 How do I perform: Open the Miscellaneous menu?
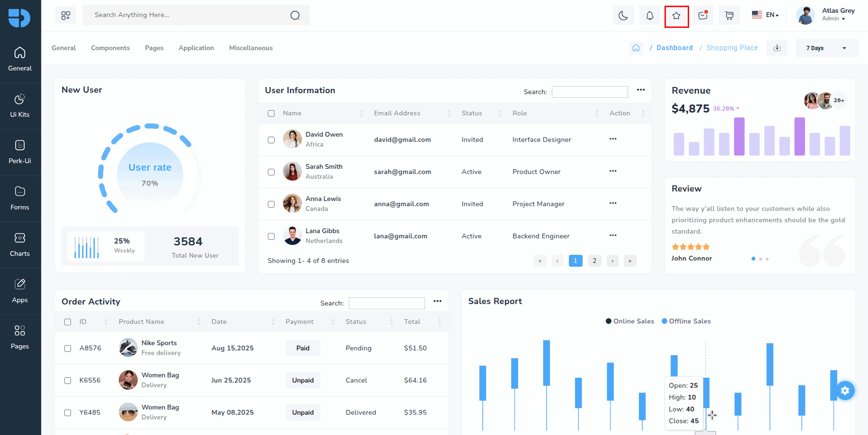tap(251, 48)
